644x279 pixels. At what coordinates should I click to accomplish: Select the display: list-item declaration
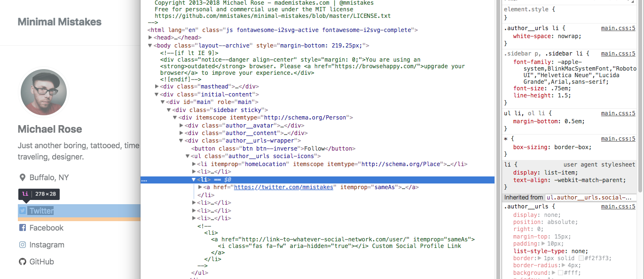545,173
